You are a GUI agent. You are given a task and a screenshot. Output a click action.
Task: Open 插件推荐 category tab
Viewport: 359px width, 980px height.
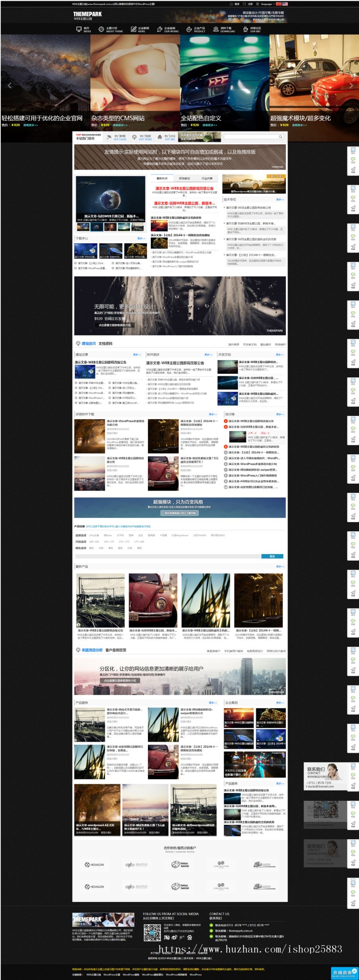[x=234, y=344]
